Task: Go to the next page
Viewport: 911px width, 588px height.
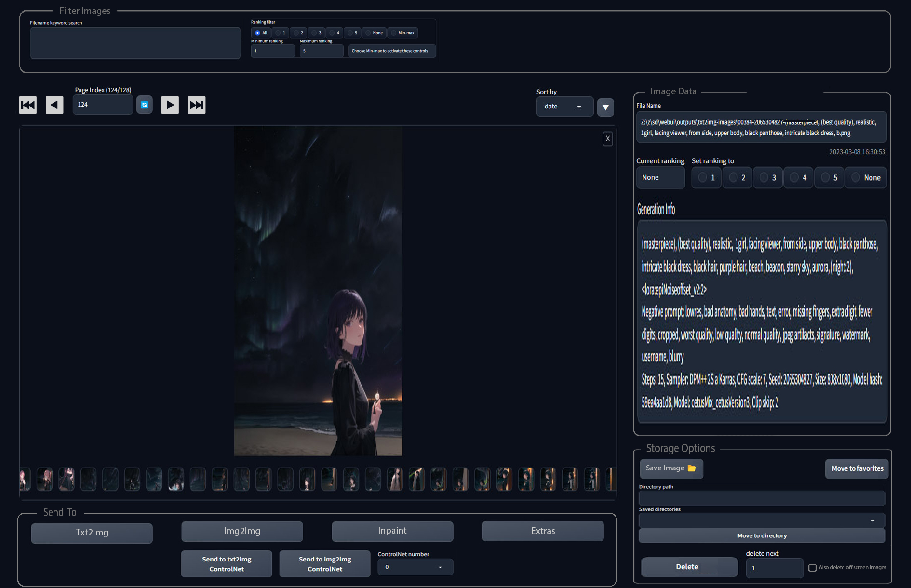Action: (170, 105)
